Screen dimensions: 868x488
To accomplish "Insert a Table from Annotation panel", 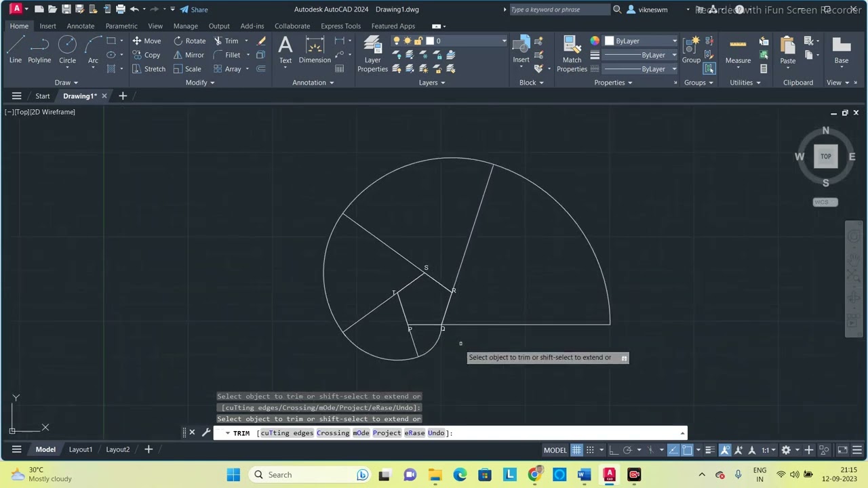I will [x=340, y=68].
